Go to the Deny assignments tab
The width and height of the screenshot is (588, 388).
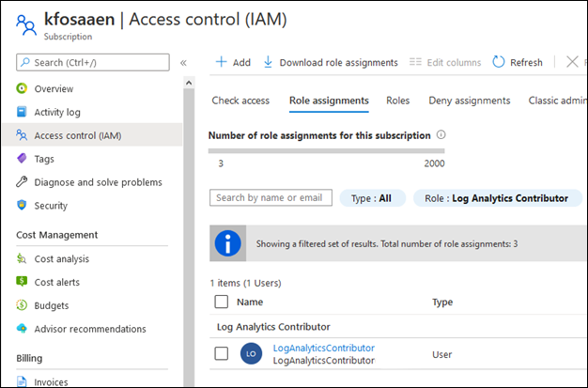[470, 101]
